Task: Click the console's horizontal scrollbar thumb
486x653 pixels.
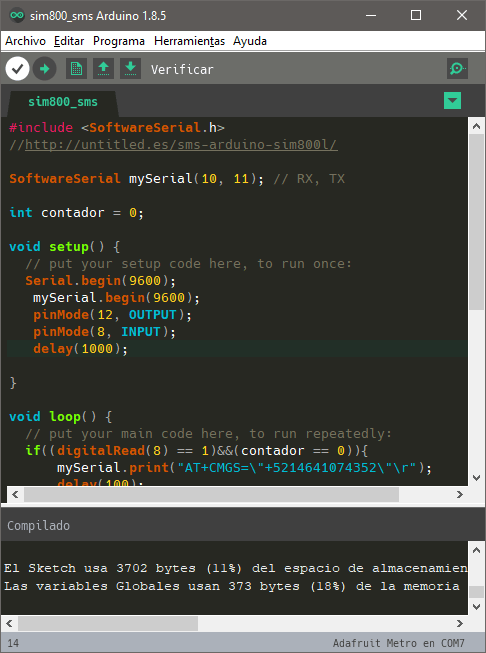Action: pyautogui.click(x=108, y=623)
